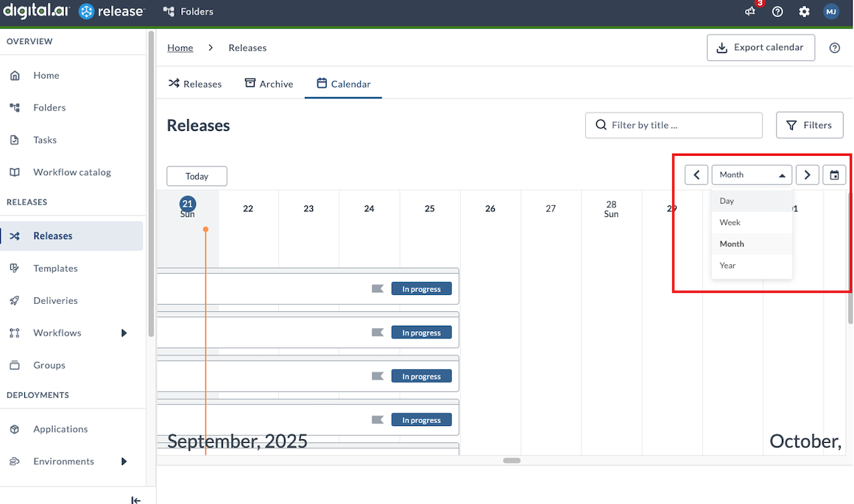Open the settings gear icon
Viewport: 854px width, 504px height.
click(x=804, y=12)
